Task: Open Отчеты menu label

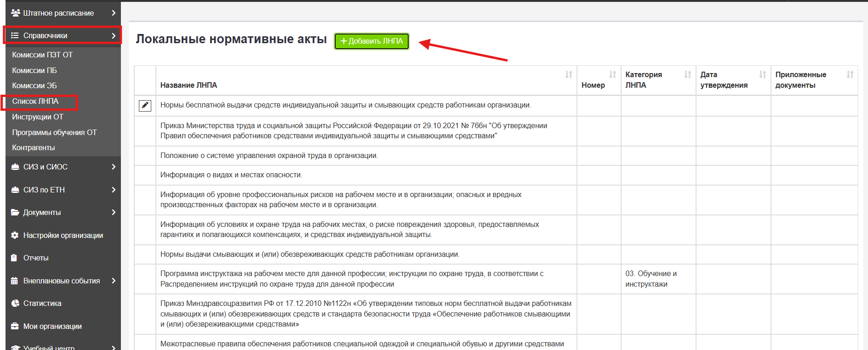Action: pos(36,258)
